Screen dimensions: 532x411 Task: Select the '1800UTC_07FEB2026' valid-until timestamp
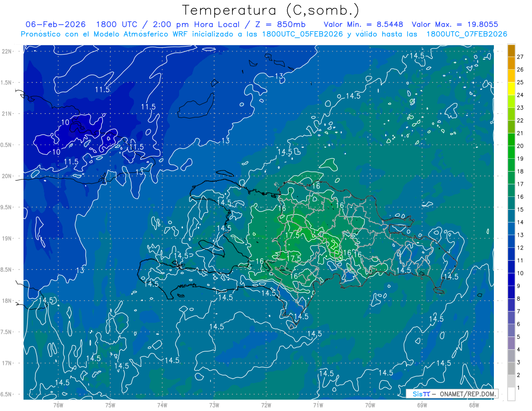coord(467,34)
